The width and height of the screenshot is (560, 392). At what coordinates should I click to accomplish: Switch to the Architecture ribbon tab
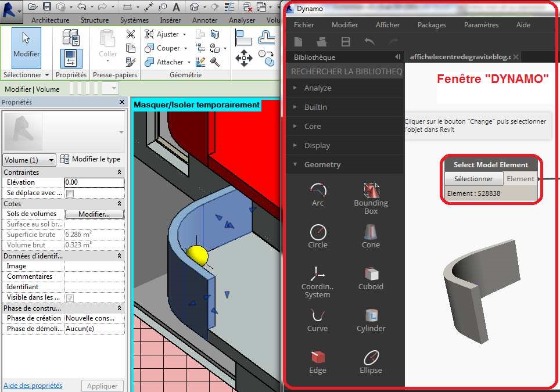point(50,20)
